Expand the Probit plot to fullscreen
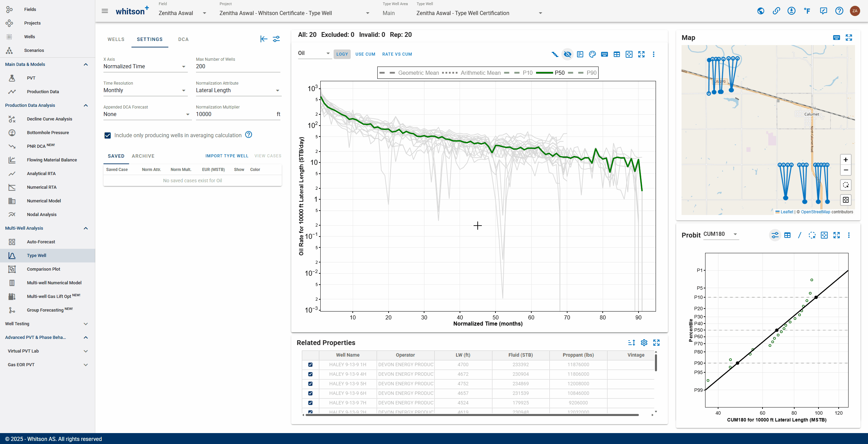The height and width of the screenshot is (444, 868). click(x=837, y=235)
